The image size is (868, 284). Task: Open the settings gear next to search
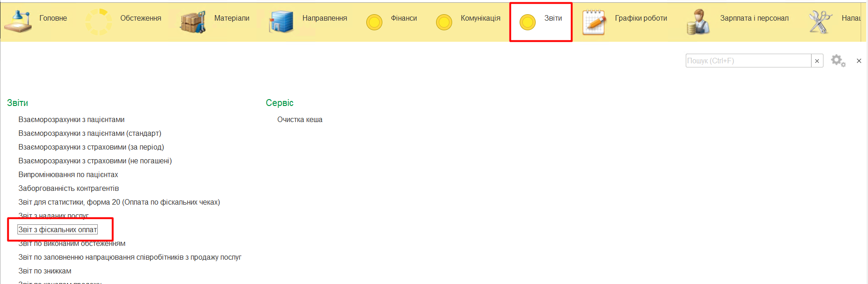point(838,61)
